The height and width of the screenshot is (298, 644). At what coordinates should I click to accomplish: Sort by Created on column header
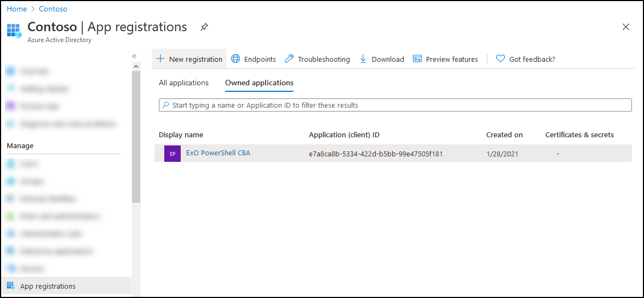point(504,135)
